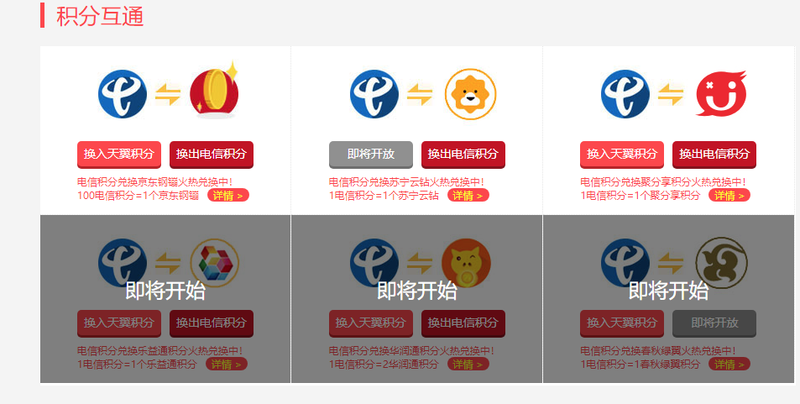Open 详情 for JD steel coin exchange
Screen dimensions: 800x404
click(x=228, y=195)
